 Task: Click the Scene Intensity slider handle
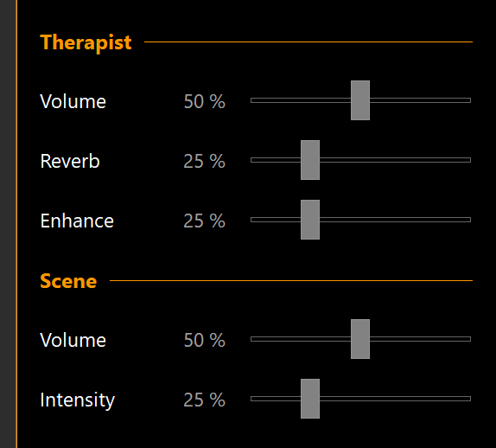pyautogui.click(x=310, y=399)
